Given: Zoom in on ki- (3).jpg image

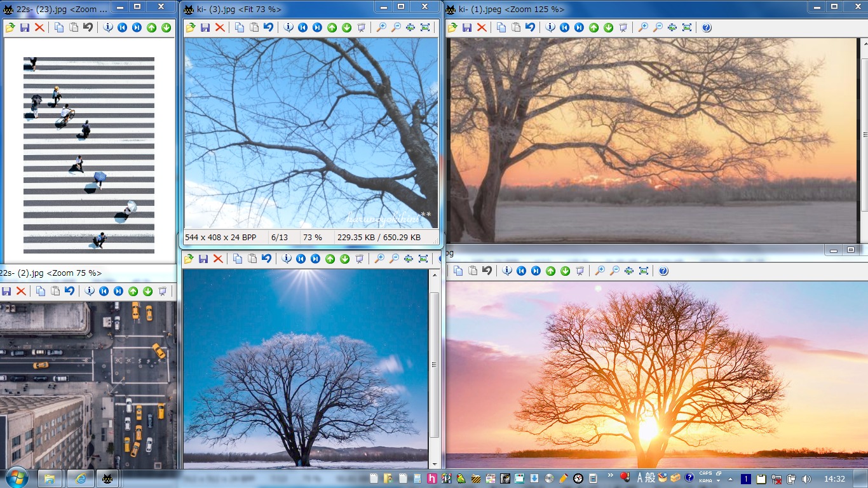Looking at the screenshot, I should pyautogui.click(x=381, y=27).
